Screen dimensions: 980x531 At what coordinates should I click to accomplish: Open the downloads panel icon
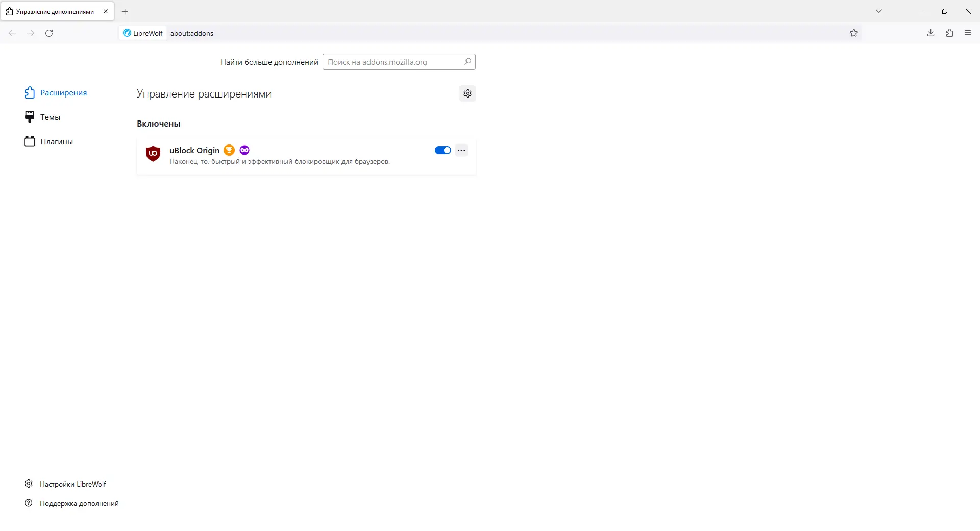(930, 33)
